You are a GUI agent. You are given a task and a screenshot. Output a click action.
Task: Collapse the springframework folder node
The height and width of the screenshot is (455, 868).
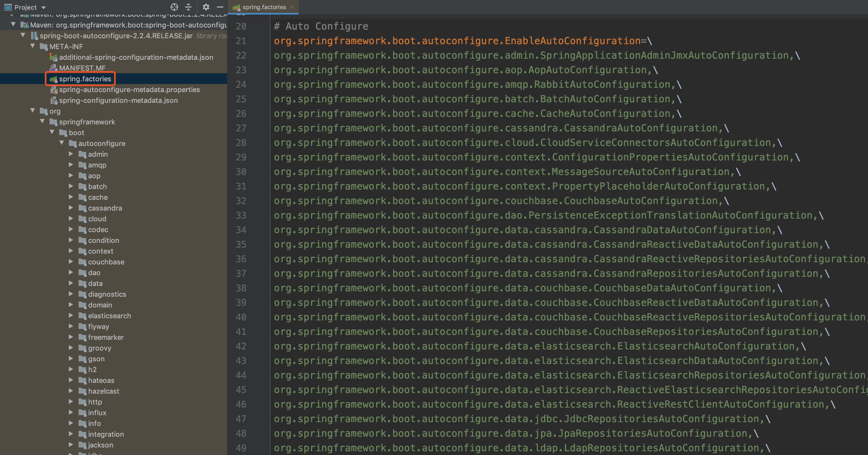43,122
